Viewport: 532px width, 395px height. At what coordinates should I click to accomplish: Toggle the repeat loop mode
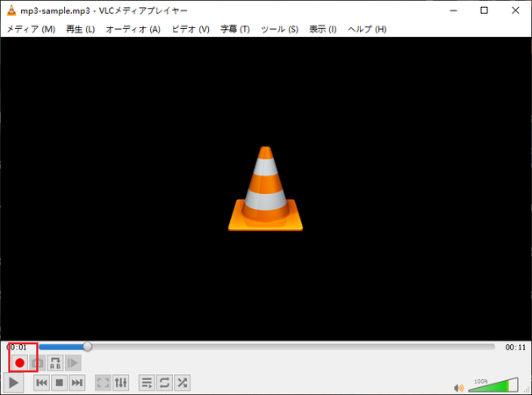pos(164,383)
